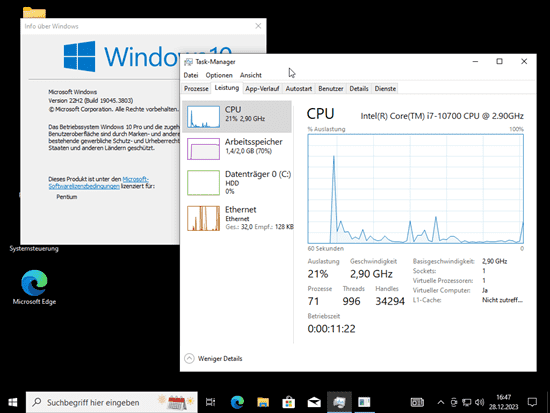The image size is (550, 413).
Task: Launch Edge from the taskbar
Action: click(x=237, y=402)
